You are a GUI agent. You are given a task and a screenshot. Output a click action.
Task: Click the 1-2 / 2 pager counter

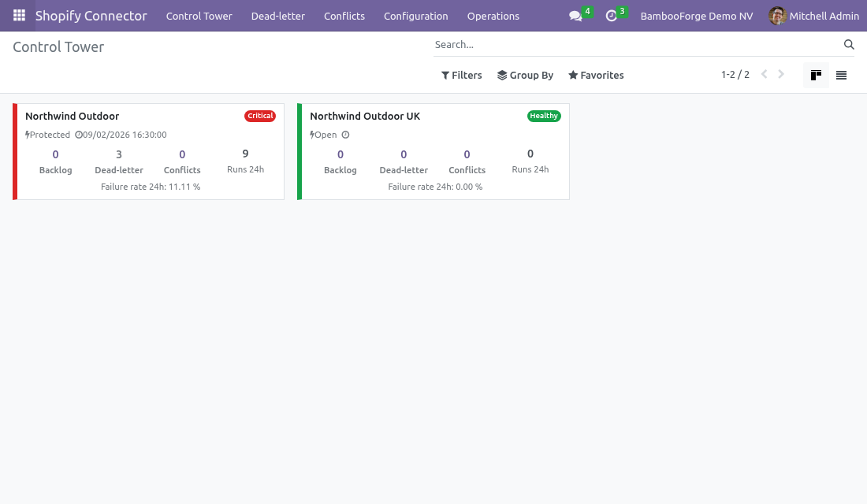(x=735, y=75)
